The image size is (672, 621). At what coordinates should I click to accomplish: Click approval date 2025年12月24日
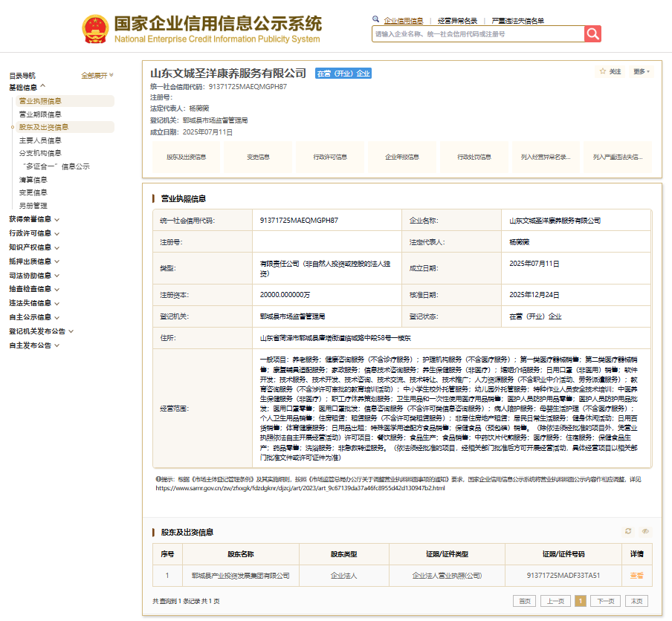point(534,295)
